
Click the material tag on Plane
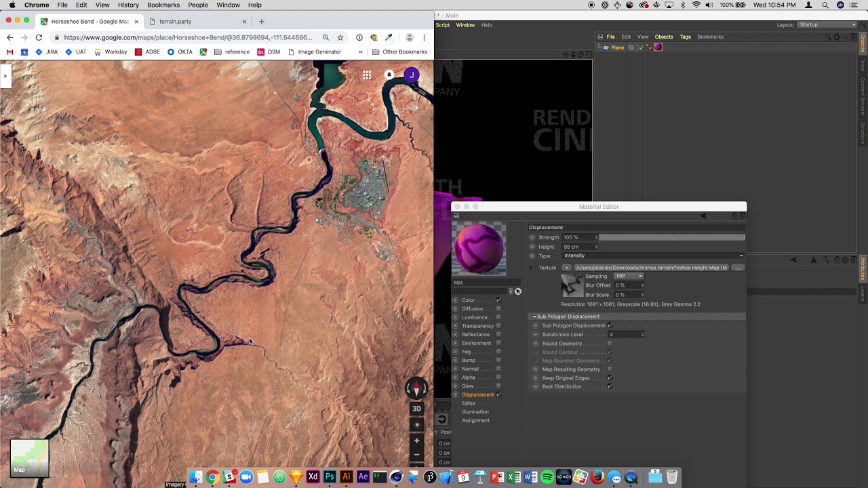point(658,47)
